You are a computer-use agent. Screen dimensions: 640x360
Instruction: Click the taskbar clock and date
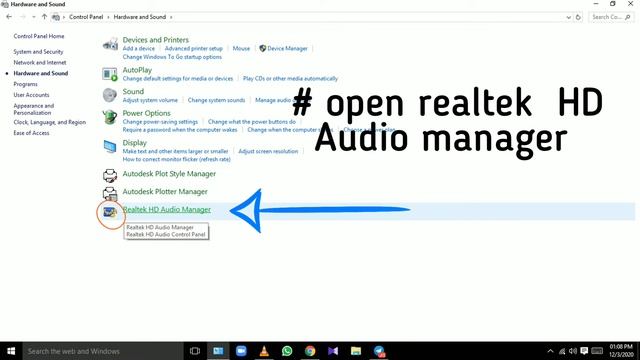pyautogui.click(x=621, y=351)
